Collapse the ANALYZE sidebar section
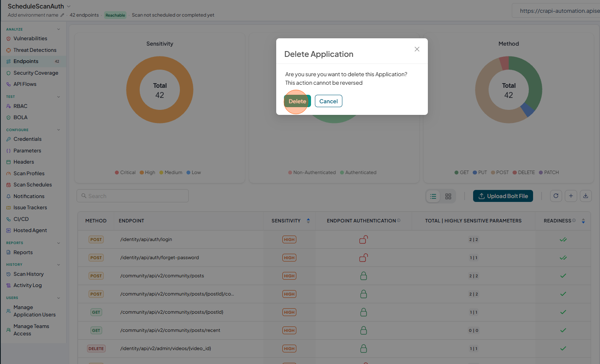 point(58,29)
